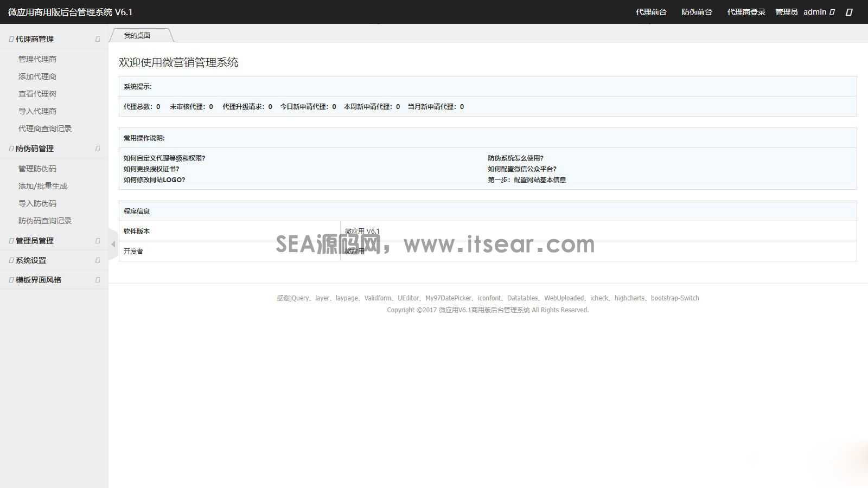Open 查看代理树 page
The height and width of the screenshot is (488, 868).
37,94
